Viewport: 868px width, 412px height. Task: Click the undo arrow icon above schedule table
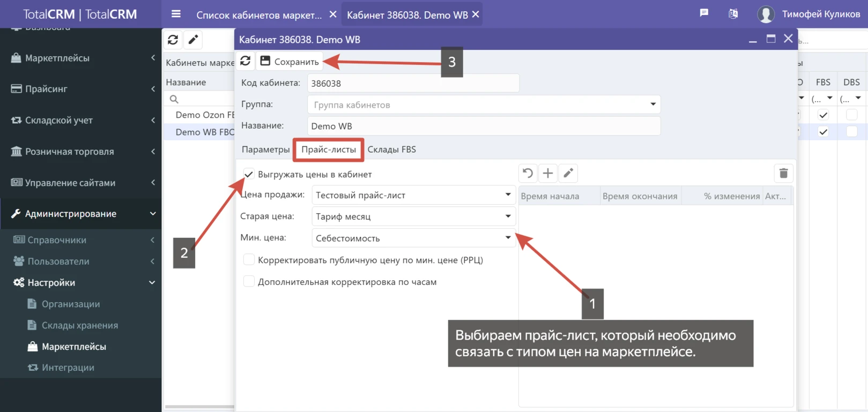(x=528, y=173)
